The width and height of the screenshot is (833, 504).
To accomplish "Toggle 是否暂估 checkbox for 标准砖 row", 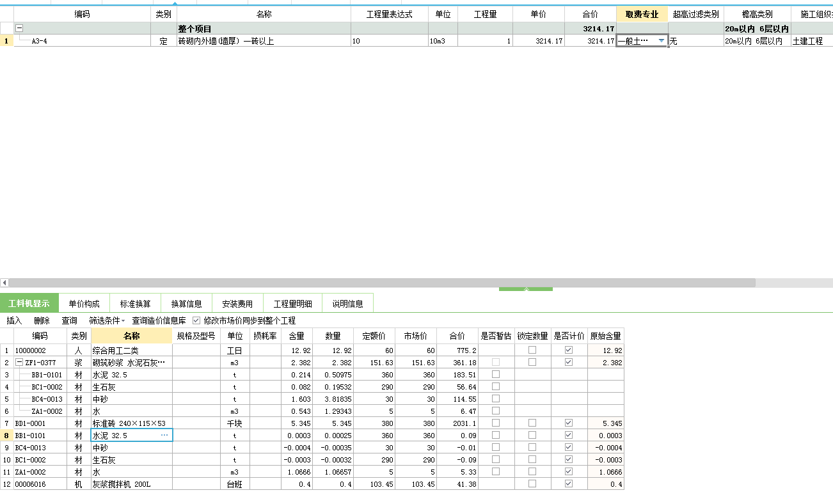I will [496, 423].
